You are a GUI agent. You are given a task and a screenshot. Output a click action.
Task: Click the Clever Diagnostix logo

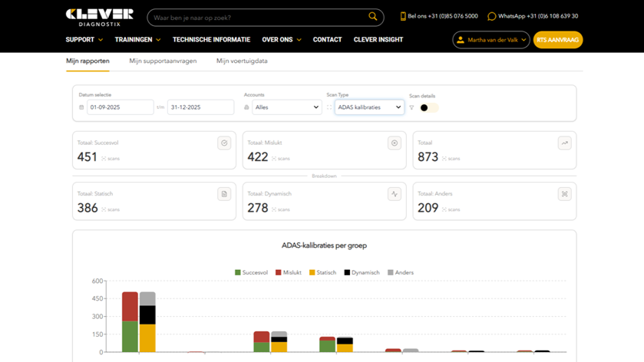99,17
